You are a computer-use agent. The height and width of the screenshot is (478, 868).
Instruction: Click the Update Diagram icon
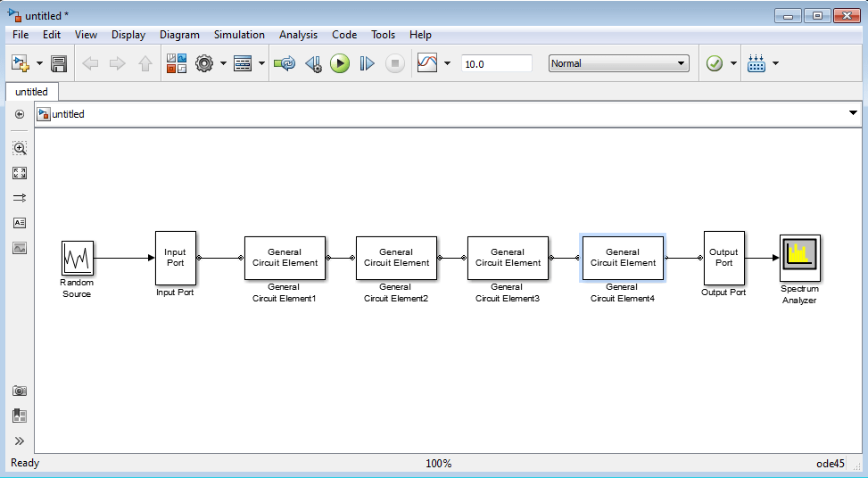click(285, 63)
